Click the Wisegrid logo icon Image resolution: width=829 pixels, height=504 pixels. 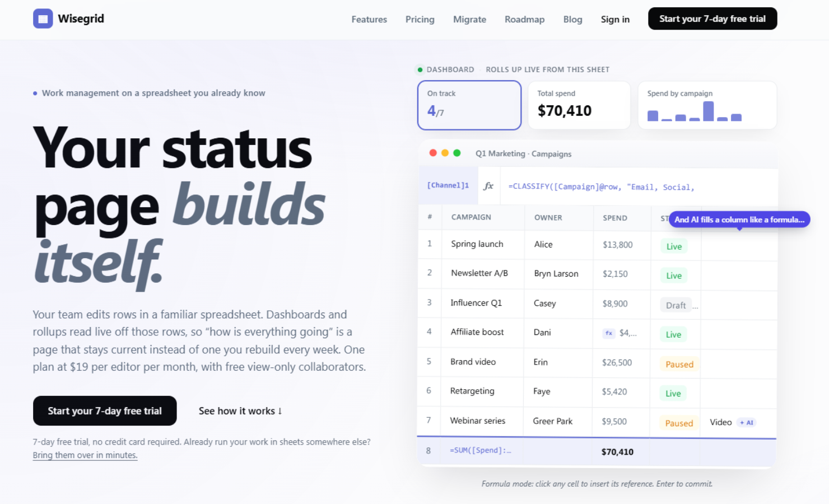pos(43,18)
